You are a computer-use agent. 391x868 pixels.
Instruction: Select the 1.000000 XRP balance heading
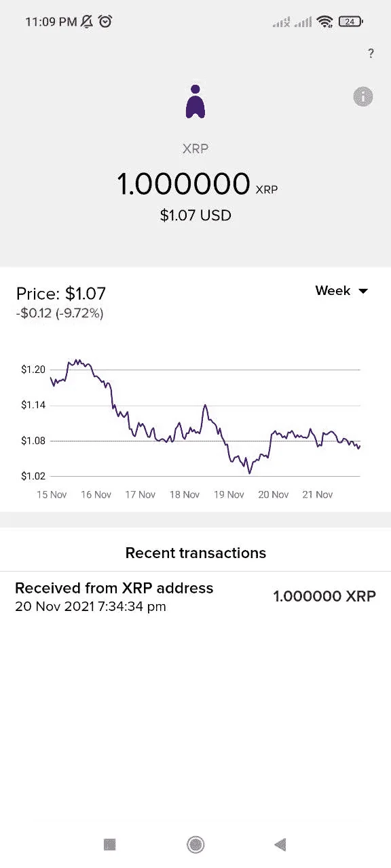click(197, 184)
